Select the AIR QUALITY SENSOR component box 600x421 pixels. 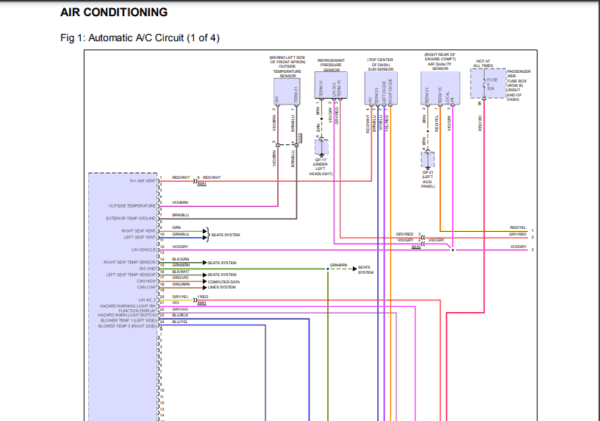click(440, 88)
